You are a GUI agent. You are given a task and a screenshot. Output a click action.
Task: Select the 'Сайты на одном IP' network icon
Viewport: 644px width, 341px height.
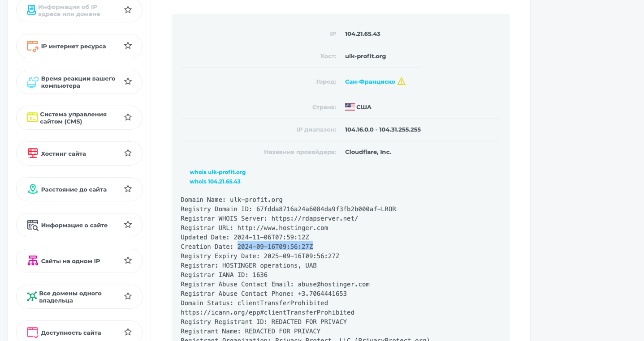point(33,261)
